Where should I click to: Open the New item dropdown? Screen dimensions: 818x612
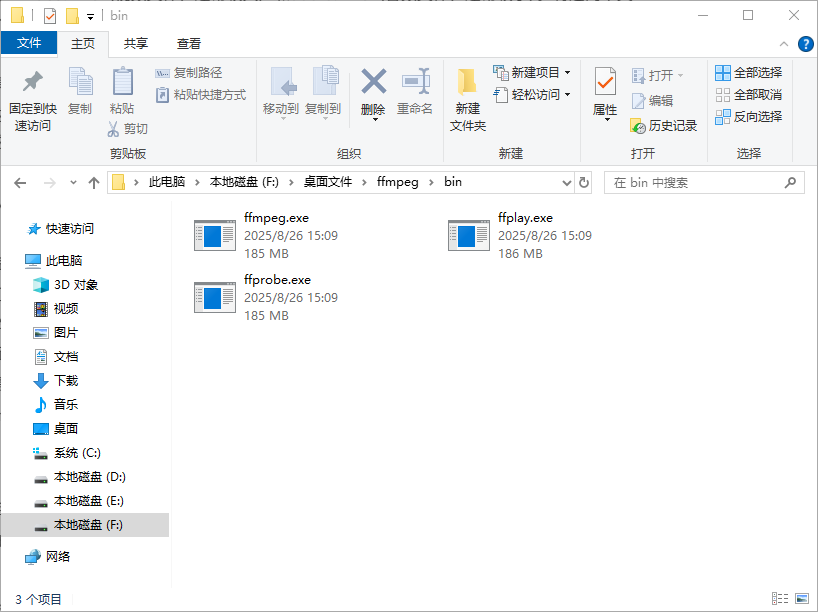[x=532, y=73]
